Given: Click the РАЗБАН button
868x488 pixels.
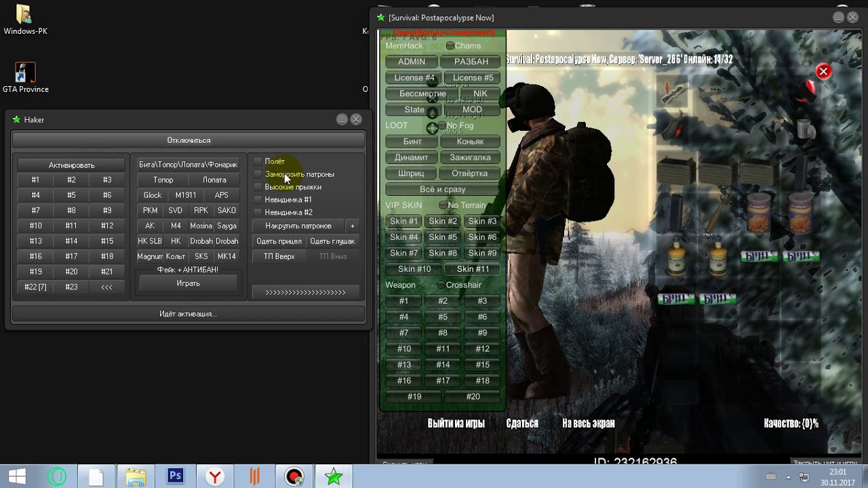Looking at the screenshot, I should 471,62.
